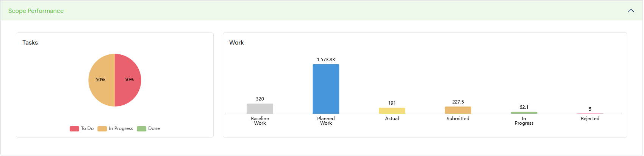Click the blue Planned Work bar
Viewport: 644px width, 156px height.
(x=326, y=89)
